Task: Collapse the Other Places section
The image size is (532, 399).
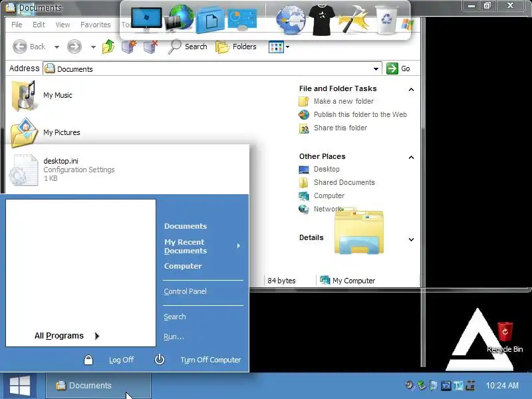Action: (x=411, y=157)
